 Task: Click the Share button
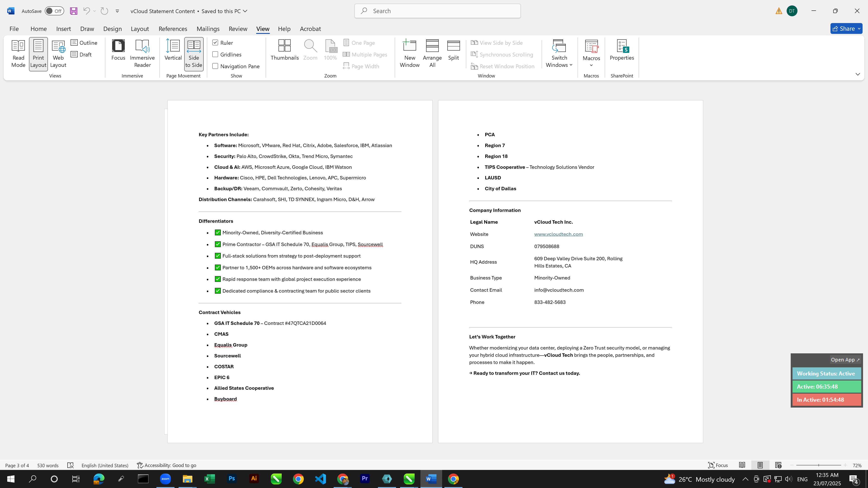pyautogui.click(x=843, y=29)
